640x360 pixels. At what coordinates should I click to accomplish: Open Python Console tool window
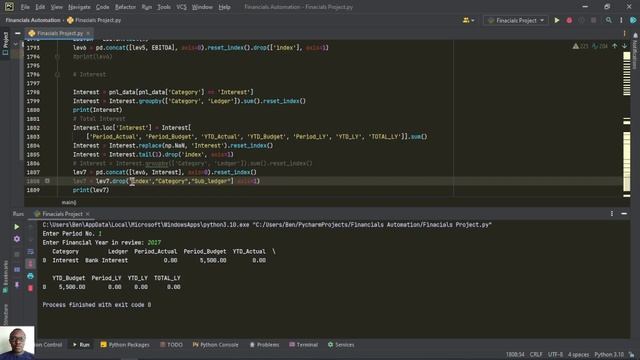[x=216, y=344]
